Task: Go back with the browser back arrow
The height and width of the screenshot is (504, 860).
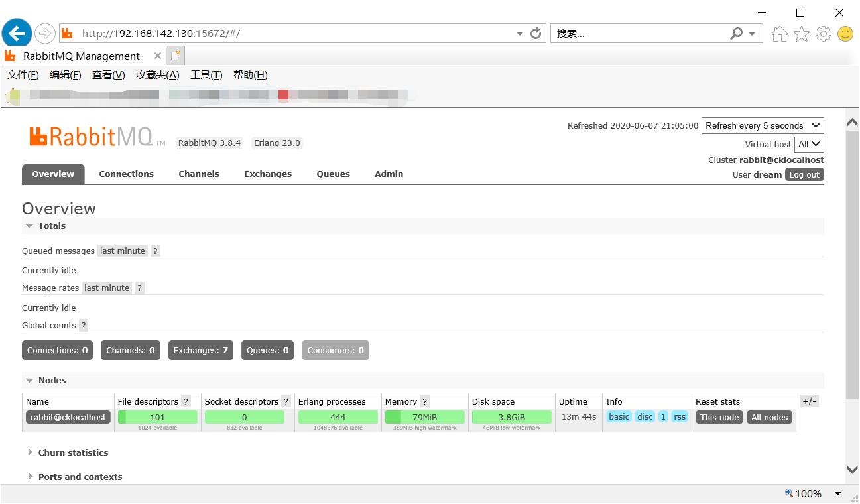Action: (x=17, y=33)
